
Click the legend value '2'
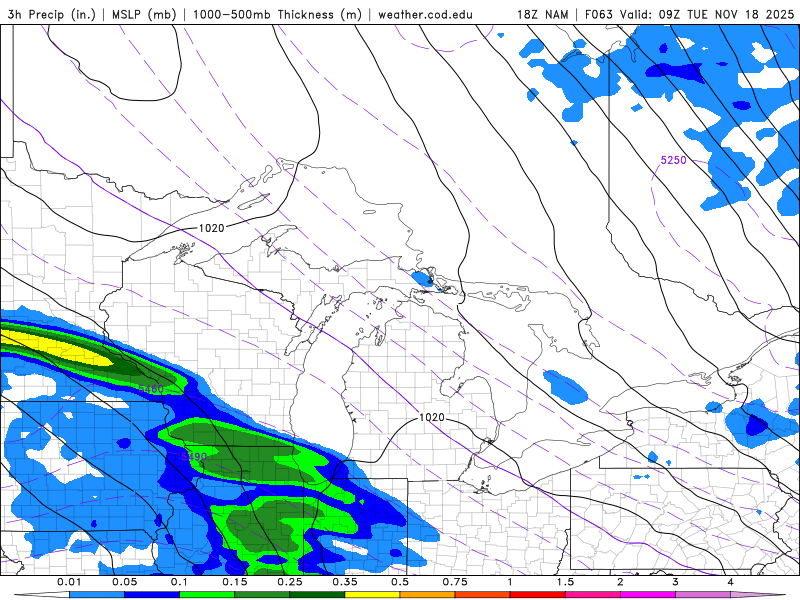pos(620,582)
